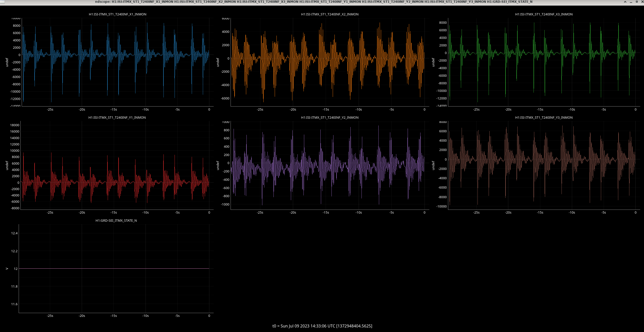Minimize the ndscope window

[631, 2]
